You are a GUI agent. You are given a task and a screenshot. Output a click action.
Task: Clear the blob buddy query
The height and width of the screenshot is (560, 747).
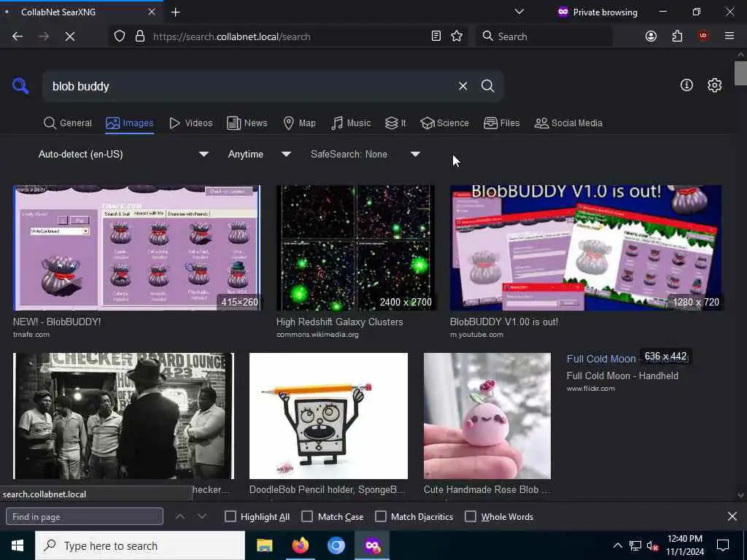pos(462,86)
